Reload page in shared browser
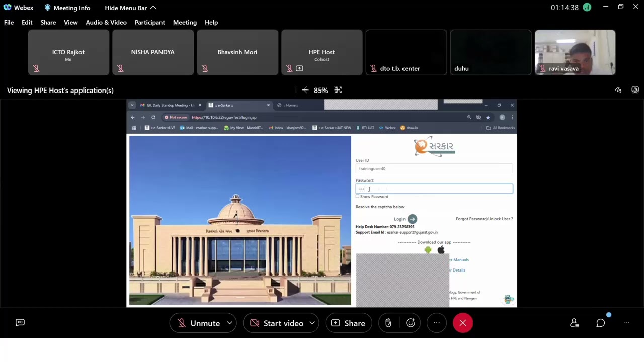Image resolution: width=644 pixels, height=362 pixels. pyautogui.click(x=153, y=117)
